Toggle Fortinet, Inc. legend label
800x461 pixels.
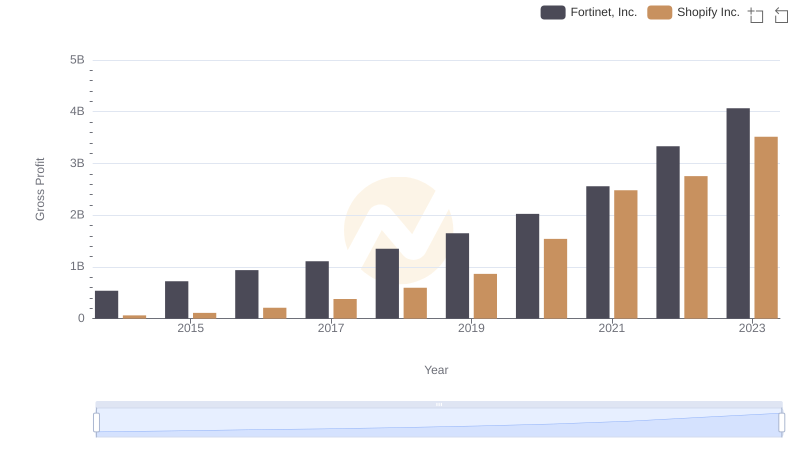(x=604, y=13)
